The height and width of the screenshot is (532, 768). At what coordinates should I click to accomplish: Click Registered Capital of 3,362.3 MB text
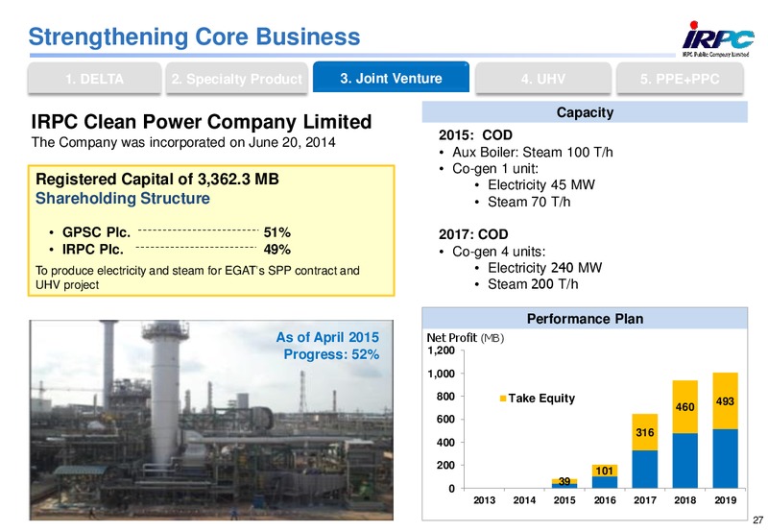pos(157,179)
